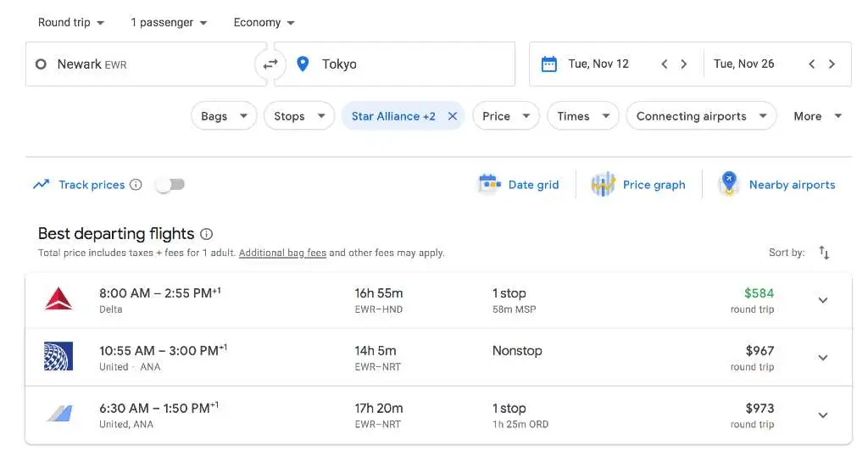Open the Connecting airports filter

coord(701,116)
